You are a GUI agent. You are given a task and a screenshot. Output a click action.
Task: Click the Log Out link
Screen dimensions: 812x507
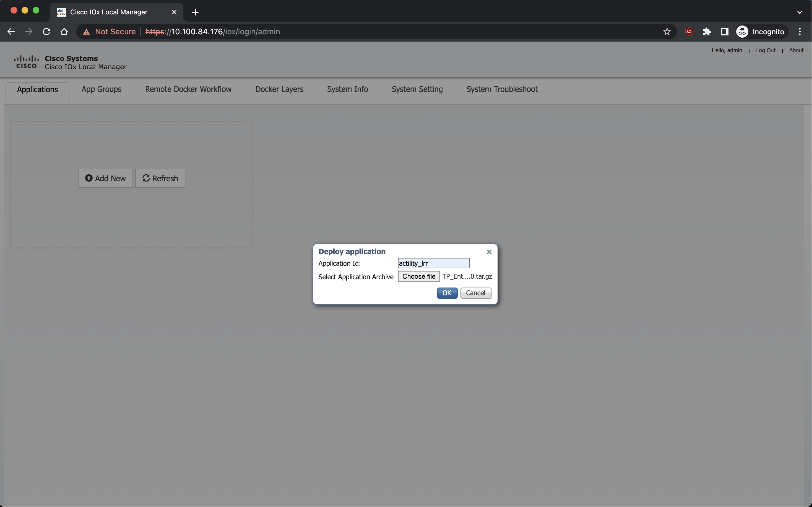[x=766, y=50]
